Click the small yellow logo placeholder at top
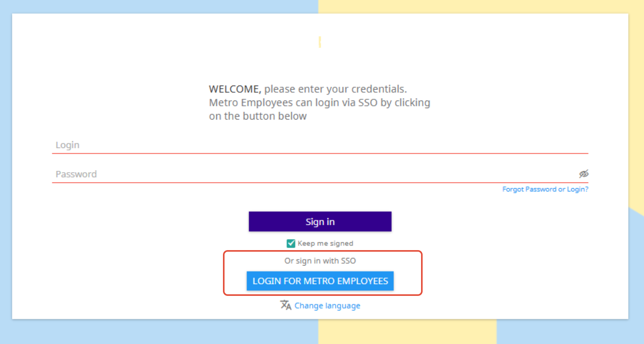This screenshot has width=644, height=344. click(x=320, y=42)
